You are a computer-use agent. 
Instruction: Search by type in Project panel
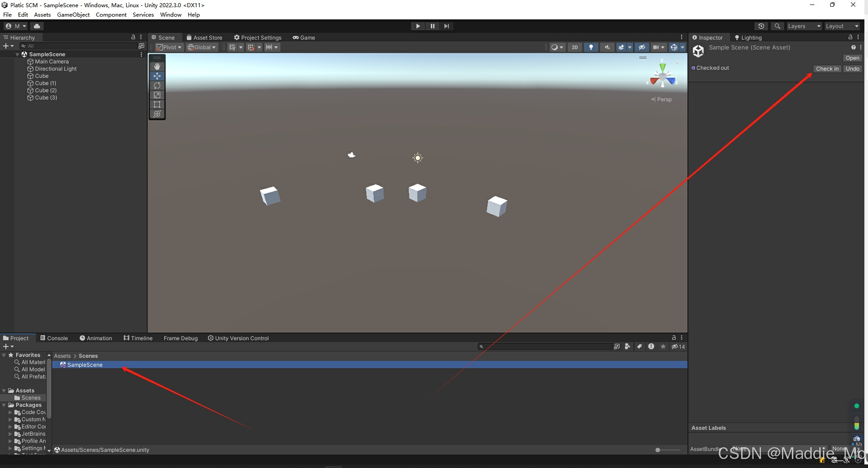tap(628, 346)
